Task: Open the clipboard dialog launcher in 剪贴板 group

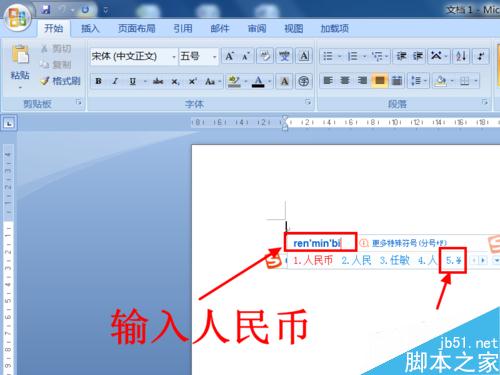Action: pos(79,102)
